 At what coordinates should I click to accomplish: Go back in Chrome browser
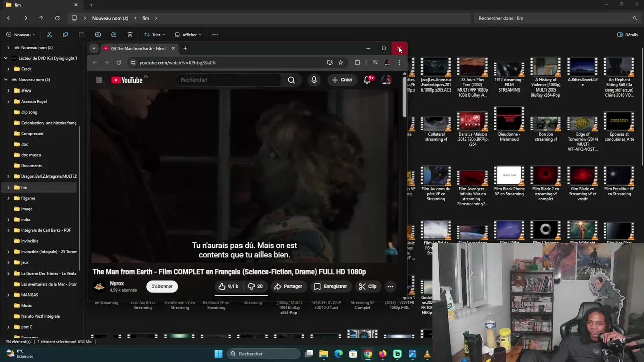tap(95, 63)
